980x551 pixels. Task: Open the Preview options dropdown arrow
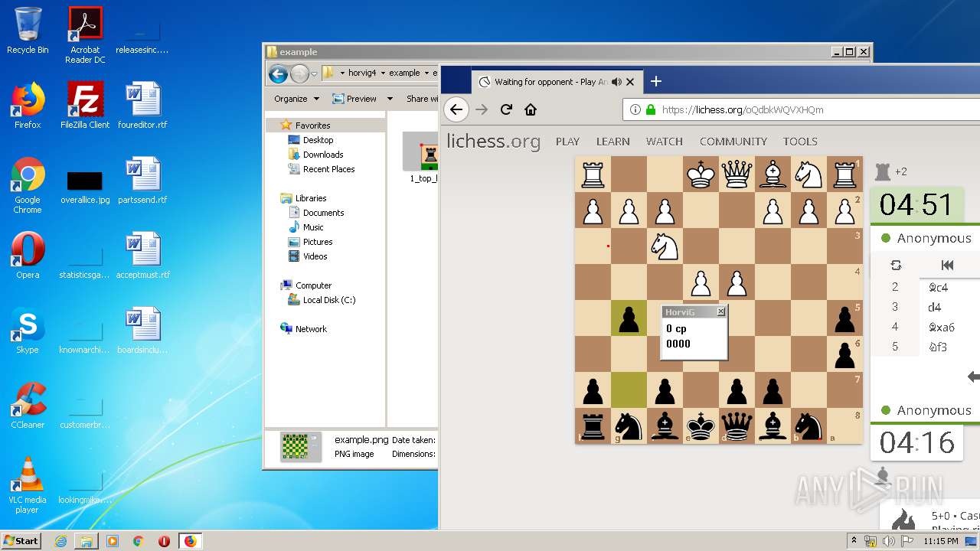[x=390, y=99]
